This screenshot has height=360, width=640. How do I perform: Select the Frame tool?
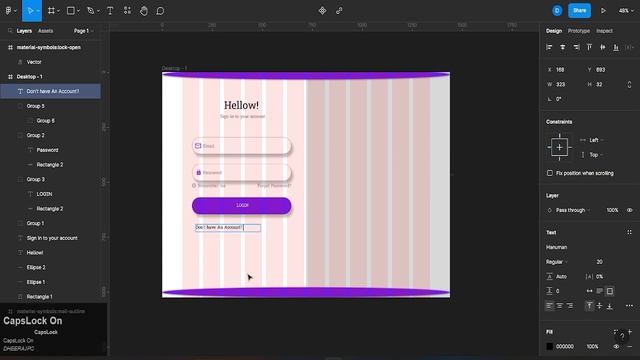[x=51, y=11]
